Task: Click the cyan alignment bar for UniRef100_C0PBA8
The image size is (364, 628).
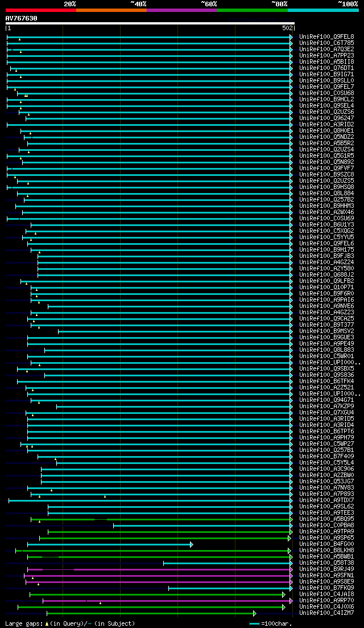Action: [203, 526]
